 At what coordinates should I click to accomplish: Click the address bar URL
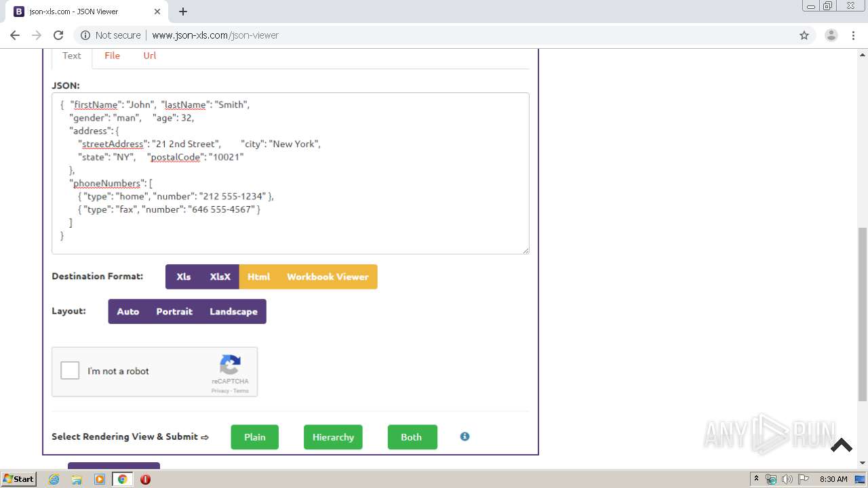[x=215, y=35]
